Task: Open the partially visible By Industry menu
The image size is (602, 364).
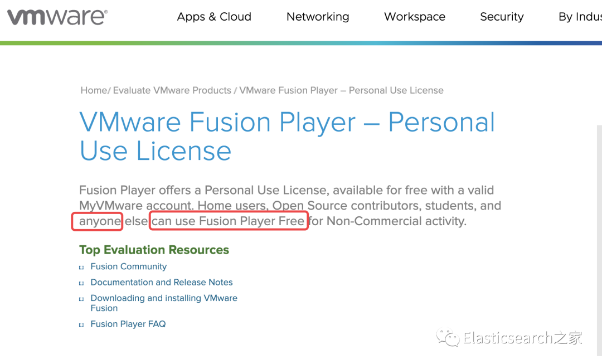Action: pyautogui.click(x=580, y=17)
